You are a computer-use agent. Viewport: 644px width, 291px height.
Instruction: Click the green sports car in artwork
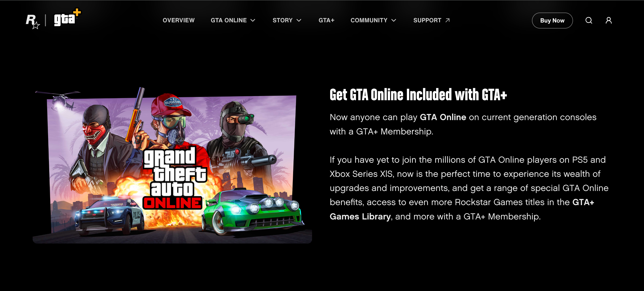click(253, 212)
